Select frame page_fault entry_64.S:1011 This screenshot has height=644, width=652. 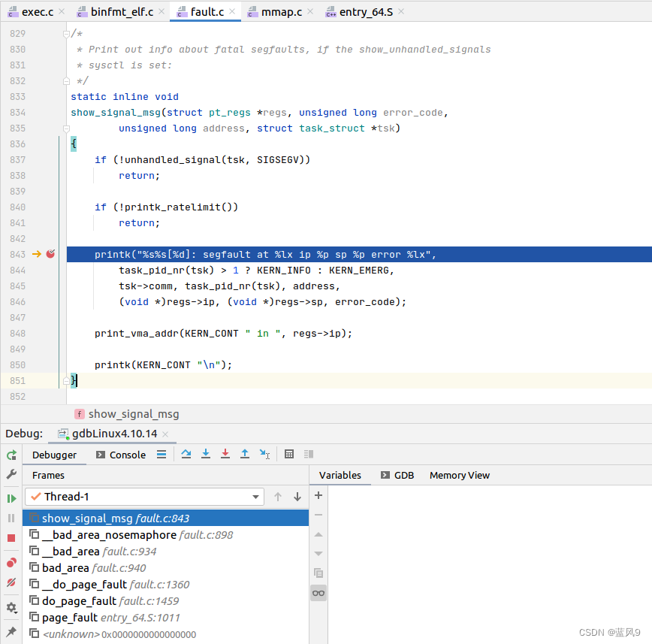click(165, 618)
